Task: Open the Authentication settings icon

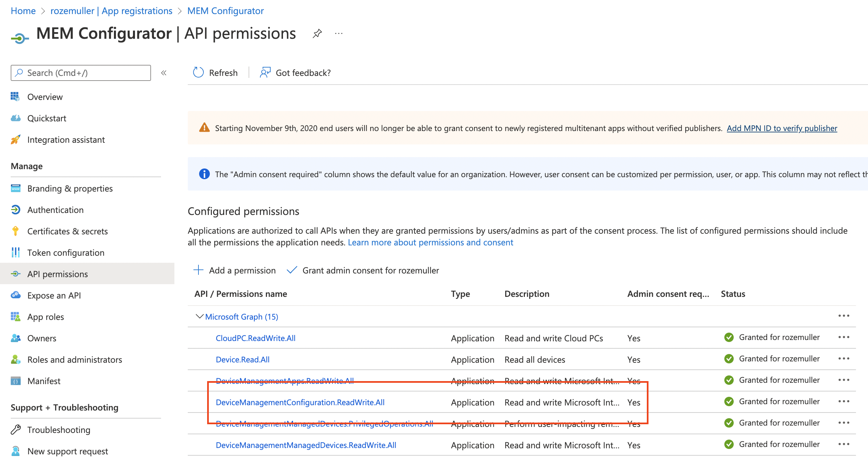Action: pyautogui.click(x=15, y=209)
